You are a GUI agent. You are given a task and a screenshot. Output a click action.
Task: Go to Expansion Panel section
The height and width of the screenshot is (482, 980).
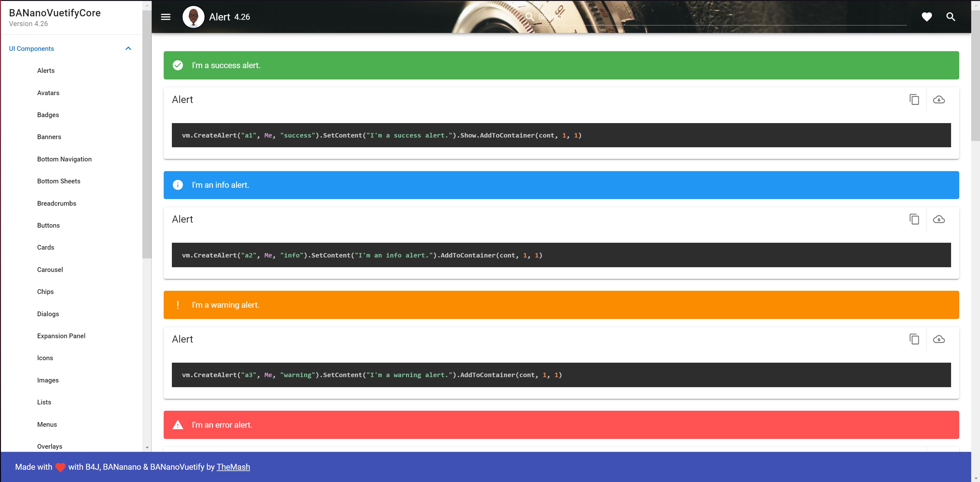[x=61, y=336]
